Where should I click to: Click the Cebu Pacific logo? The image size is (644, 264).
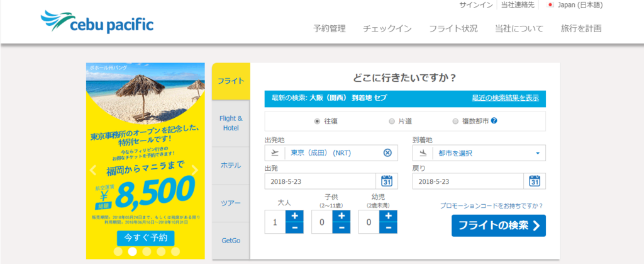(x=97, y=22)
